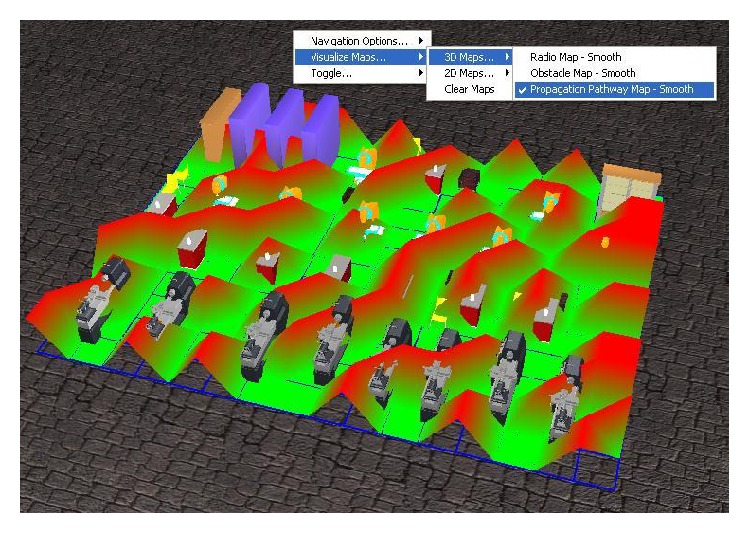The image size is (750, 534).
Task: Select the tan shelf structure at the right corner
Action: (x=629, y=188)
